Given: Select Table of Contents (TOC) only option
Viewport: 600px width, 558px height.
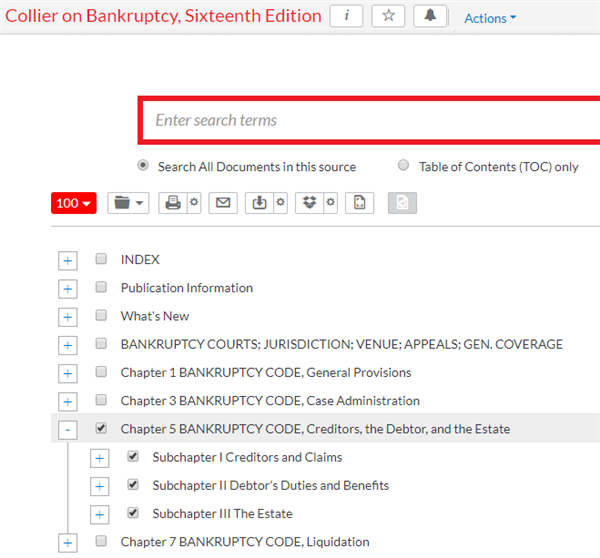Looking at the screenshot, I should [x=403, y=165].
